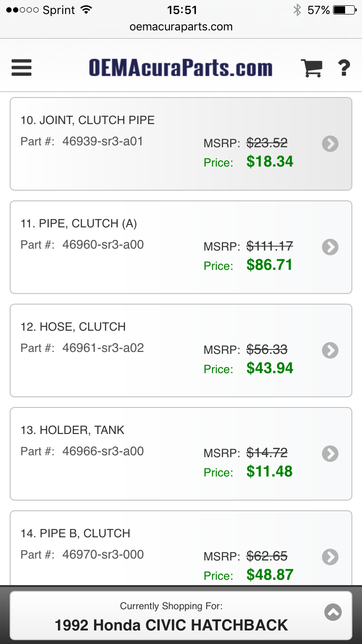Image resolution: width=362 pixels, height=644 pixels.
Task: Expand the Currently Shopping For vehicle panel
Action: (333, 612)
